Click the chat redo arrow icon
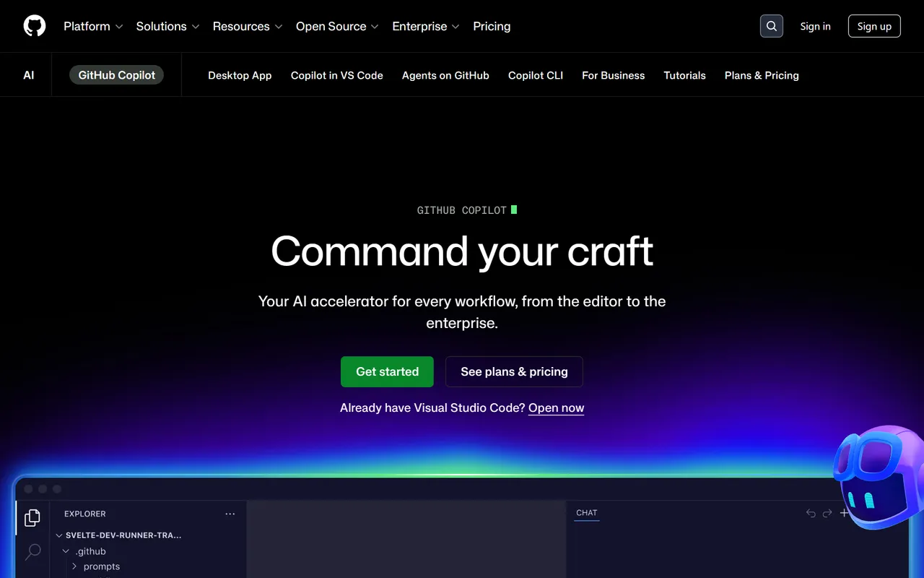Screen dimensions: 924x578 click(827, 513)
